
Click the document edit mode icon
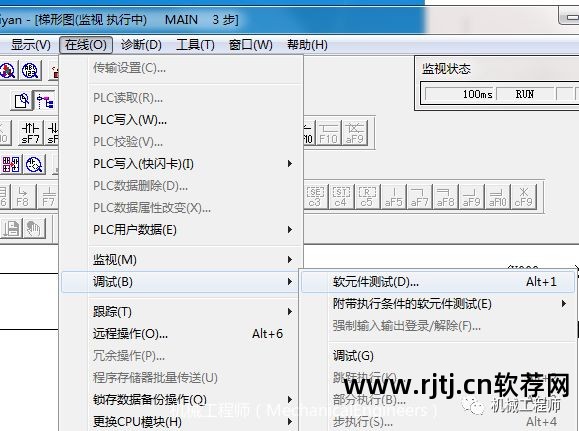tap(21, 101)
